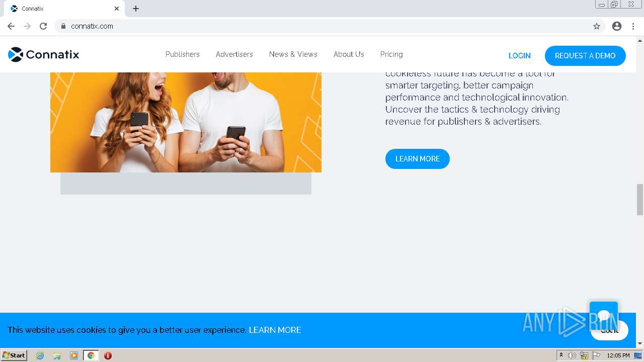Click the network tray icon

pyautogui.click(x=584, y=355)
